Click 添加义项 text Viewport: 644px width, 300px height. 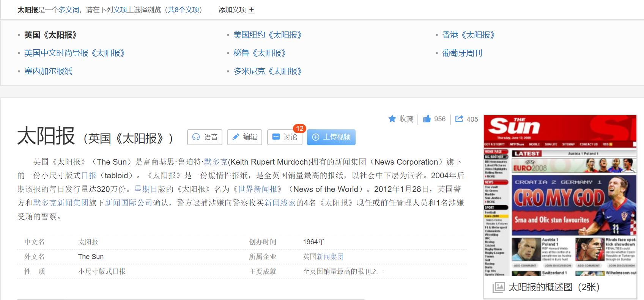click(232, 10)
